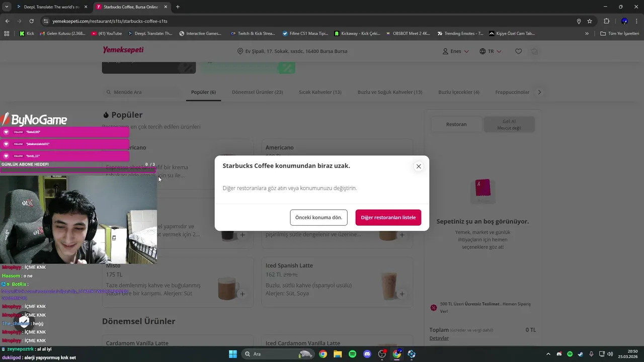Open the Chrome three-dot menu
644x362 pixels.
tap(637, 21)
